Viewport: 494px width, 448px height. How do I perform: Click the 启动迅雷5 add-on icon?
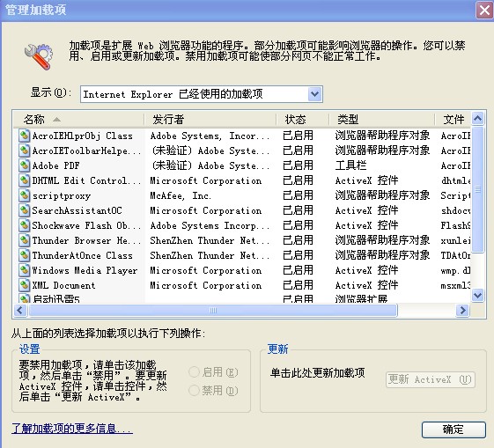[24, 298]
